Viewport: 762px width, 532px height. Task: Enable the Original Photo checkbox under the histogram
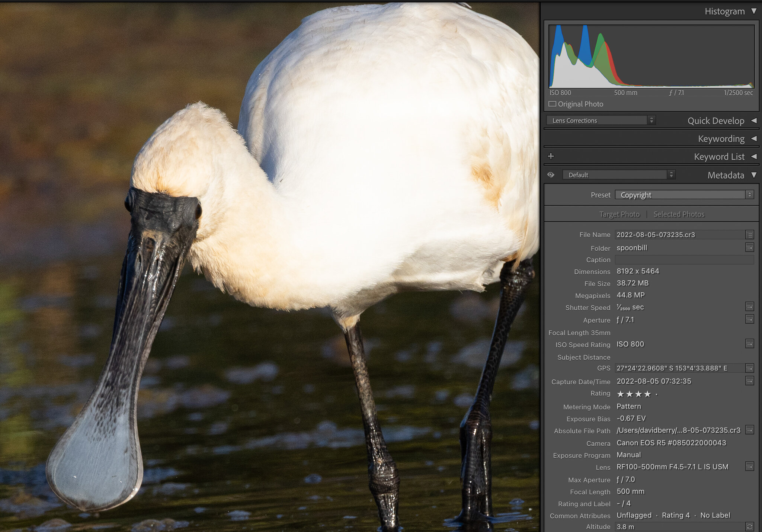pos(552,104)
